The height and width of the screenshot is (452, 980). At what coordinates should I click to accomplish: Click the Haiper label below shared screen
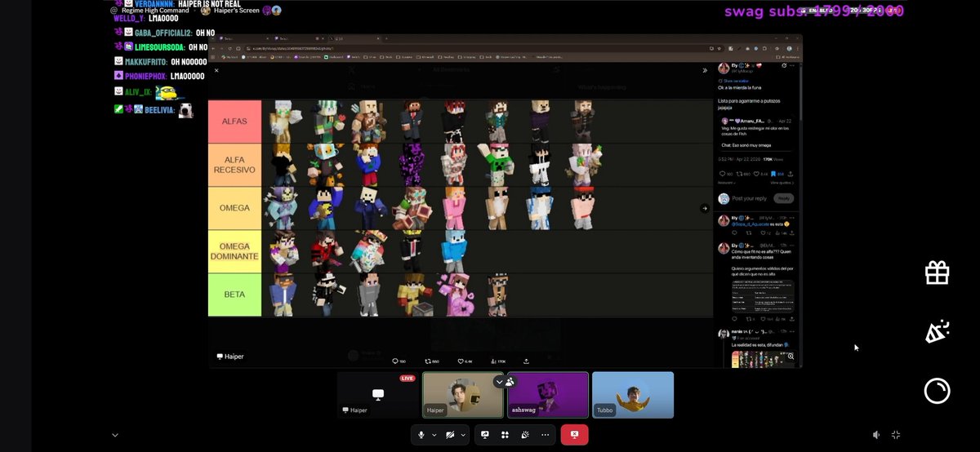tap(229, 357)
